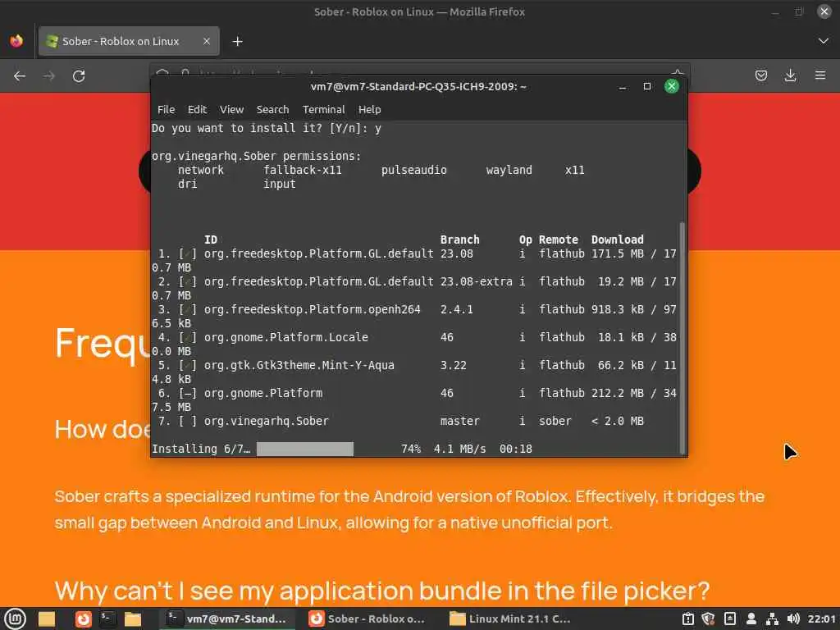Image resolution: width=840 pixels, height=630 pixels.
Task: Close the Firefox window
Action: pyautogui.click(x=824, y=11)
